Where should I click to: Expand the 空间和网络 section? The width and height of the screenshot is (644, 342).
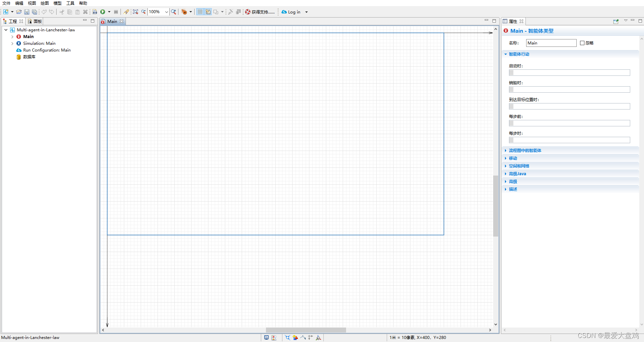(x=519, y=166)
